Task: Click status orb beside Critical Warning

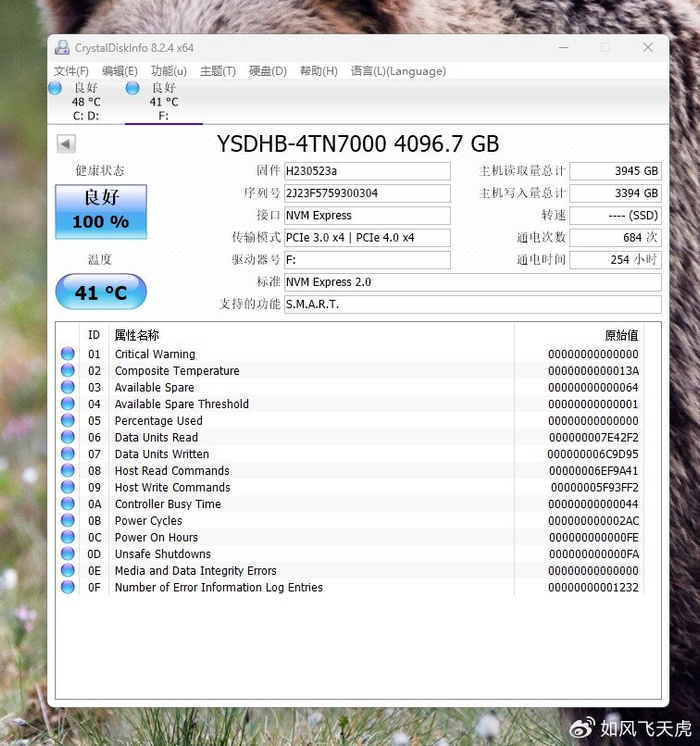Action: [68, 354]
